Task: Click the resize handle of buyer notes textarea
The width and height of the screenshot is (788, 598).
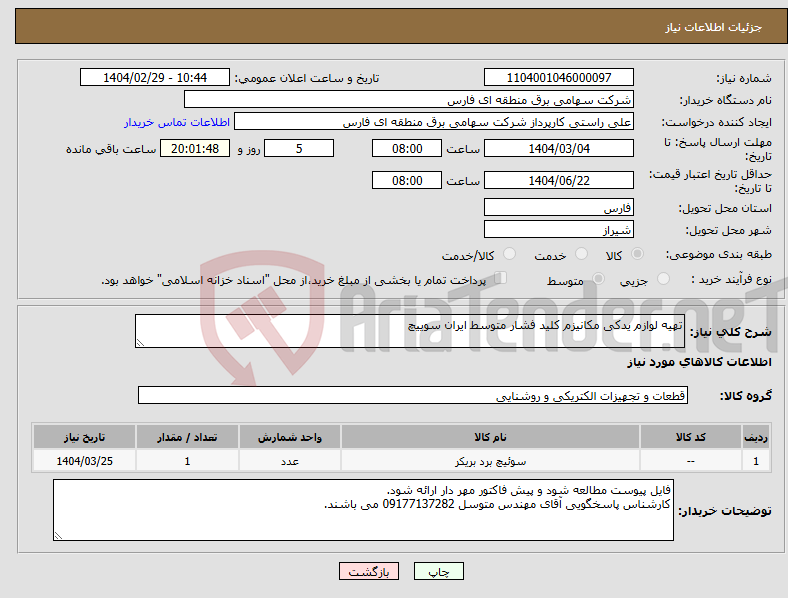Action: click(58, 536)
